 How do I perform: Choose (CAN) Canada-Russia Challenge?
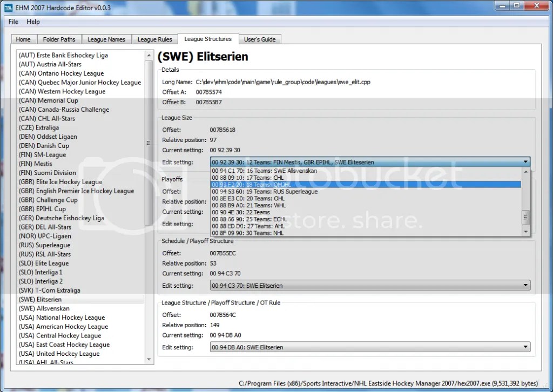tap(81, 110)
